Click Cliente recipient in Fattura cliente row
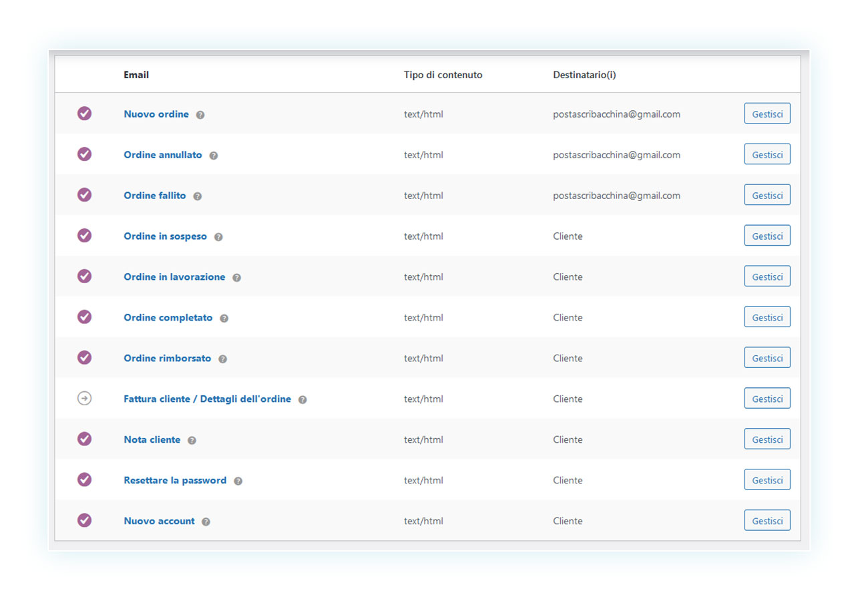 click(568, 399)
